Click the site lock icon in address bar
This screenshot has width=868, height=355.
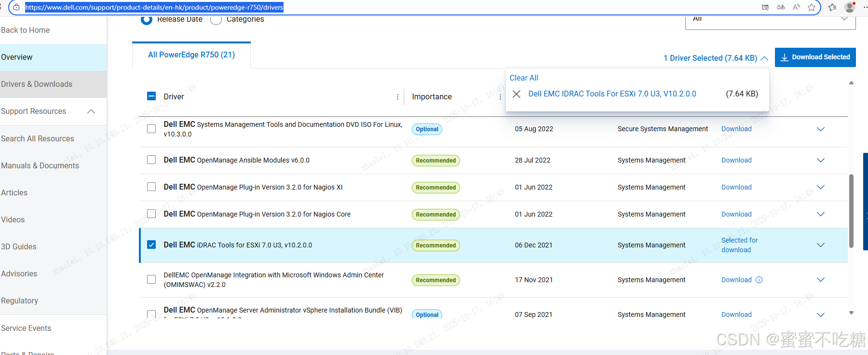click(x=16, y=7)
